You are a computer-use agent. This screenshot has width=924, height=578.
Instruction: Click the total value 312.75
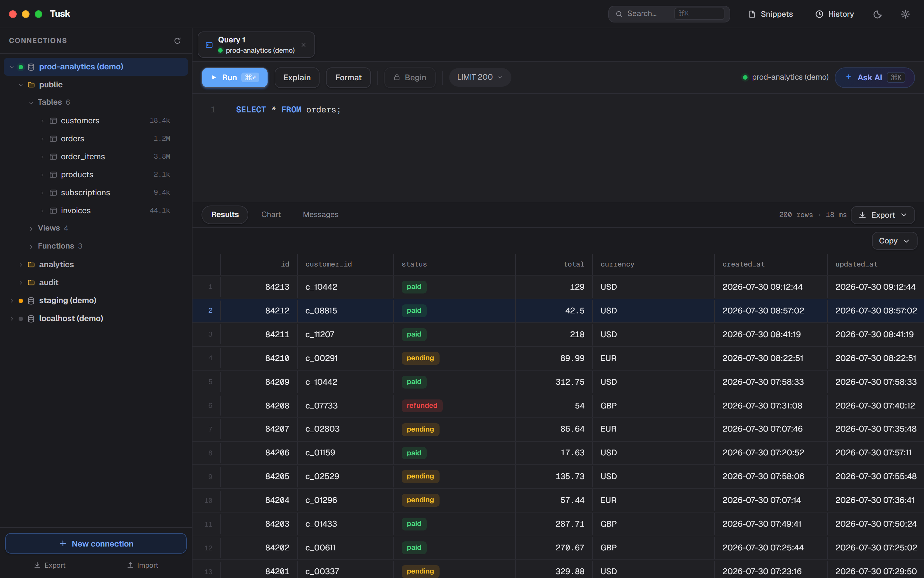pyautogui.click(x=570, y=382)
